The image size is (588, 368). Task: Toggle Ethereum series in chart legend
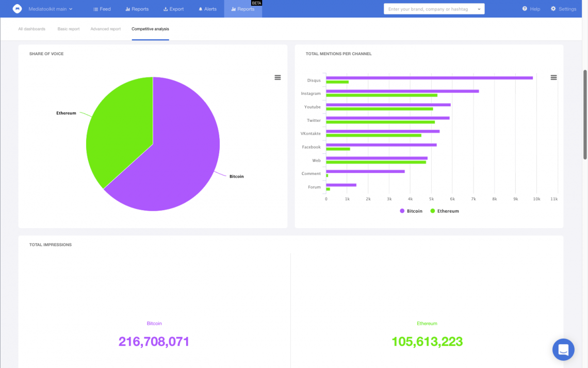(445, 211)
